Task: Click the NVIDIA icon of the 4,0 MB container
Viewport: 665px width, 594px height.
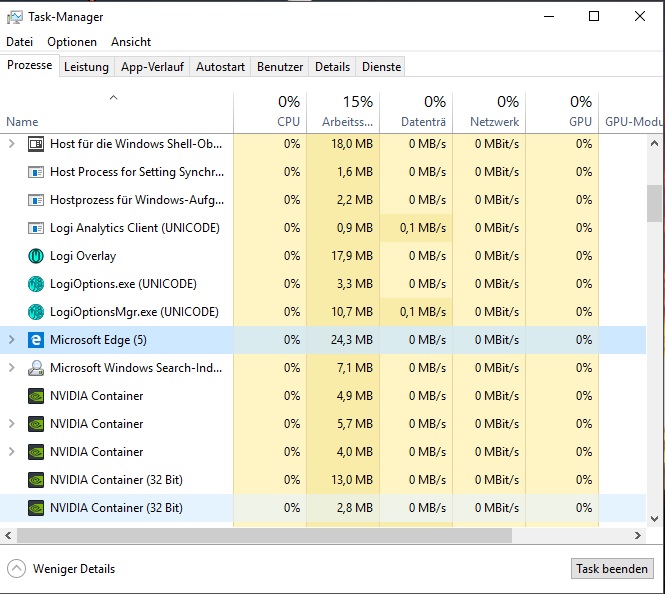Action: click(36, 452)
